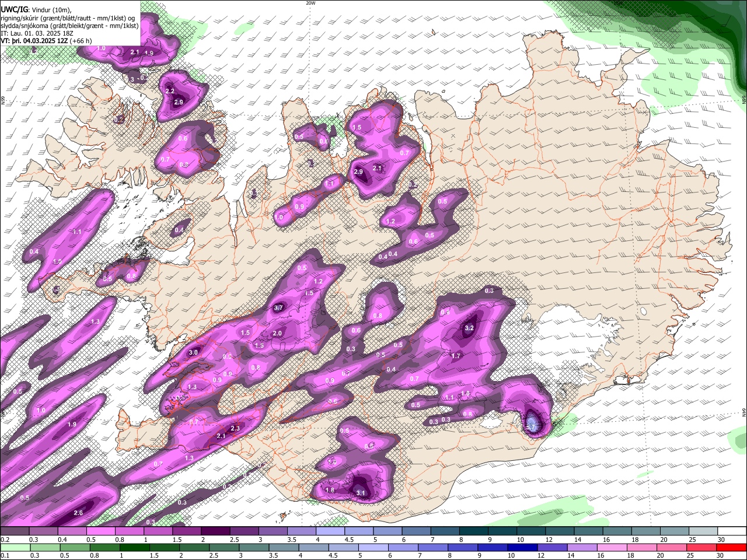The image size is (747, 560).
Task: Click the 3.2 precipitation value on the map
Action: [x=469, y=328]
